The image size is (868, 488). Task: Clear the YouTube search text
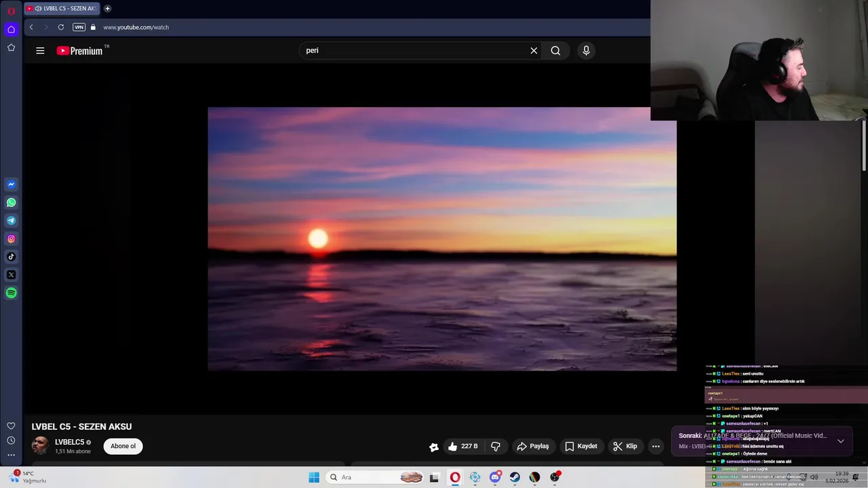click(x=534, y=50)
